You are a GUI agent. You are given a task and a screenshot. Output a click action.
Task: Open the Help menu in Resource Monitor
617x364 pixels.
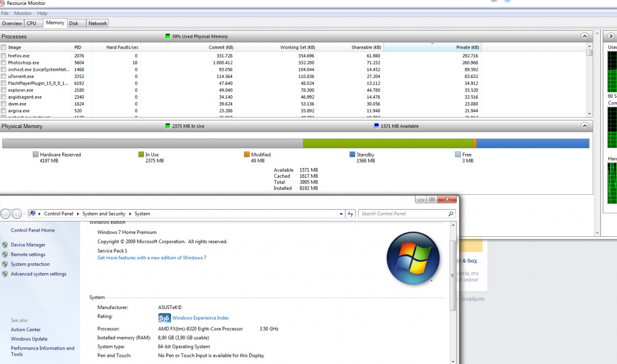[x=42, y=13]
